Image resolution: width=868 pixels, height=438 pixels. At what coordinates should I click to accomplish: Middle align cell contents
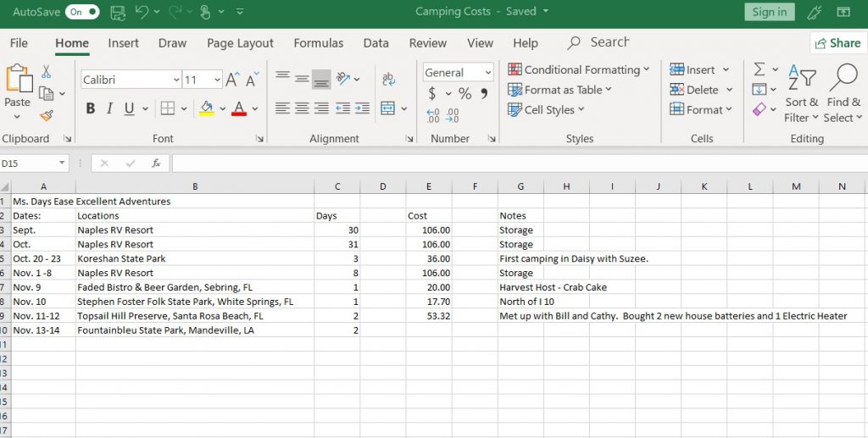pos(303,79)
